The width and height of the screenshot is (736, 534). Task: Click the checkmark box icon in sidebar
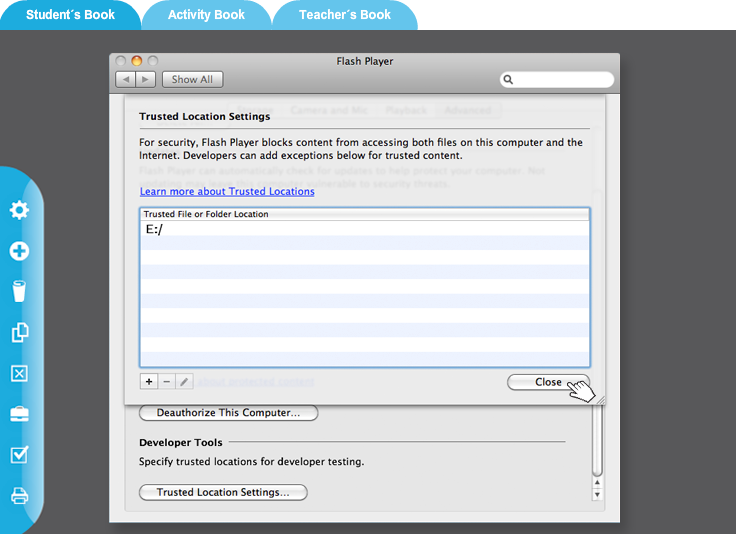pyautogui.click(x=19, y=455)
